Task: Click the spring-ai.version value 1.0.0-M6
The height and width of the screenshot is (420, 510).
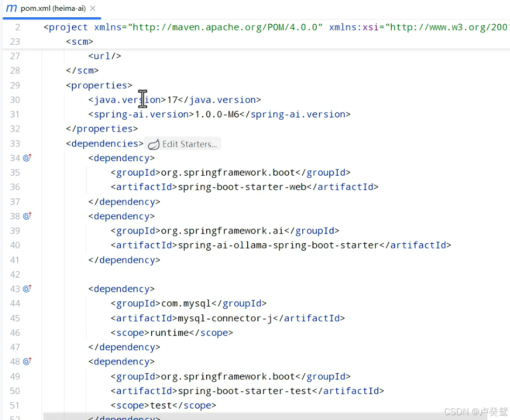Action: coord(217,114)
